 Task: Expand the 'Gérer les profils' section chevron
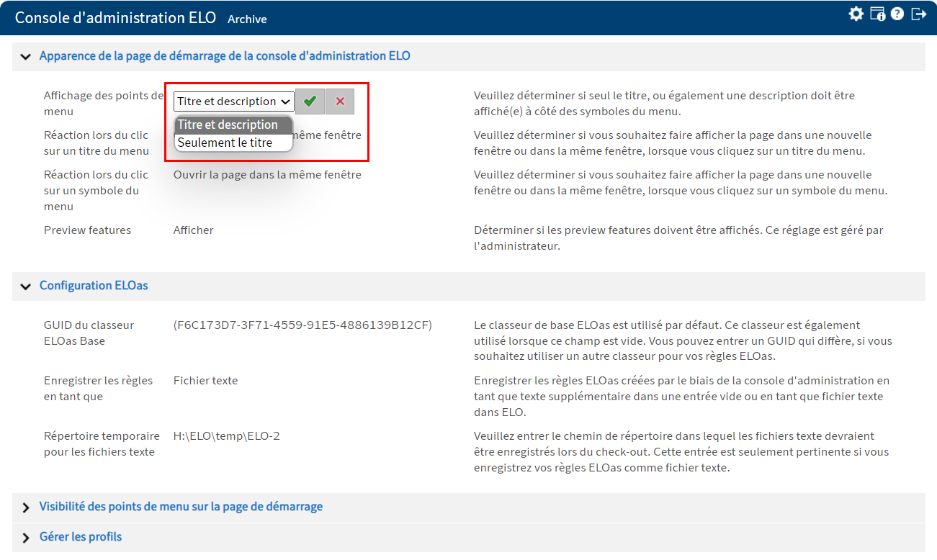tap(26, 538)
